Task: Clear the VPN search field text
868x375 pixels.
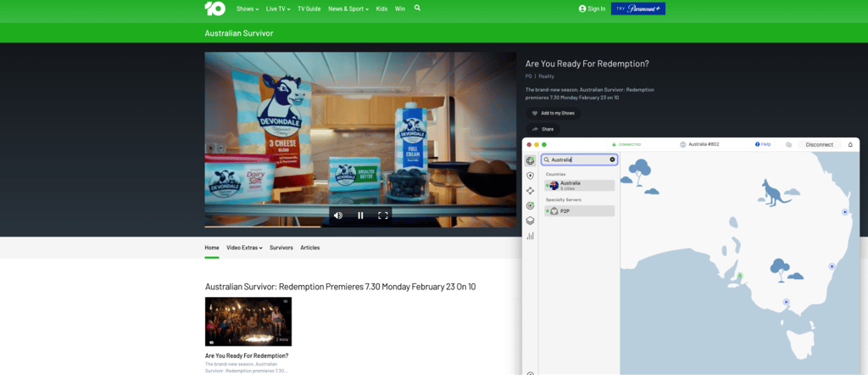Action: 612,160
